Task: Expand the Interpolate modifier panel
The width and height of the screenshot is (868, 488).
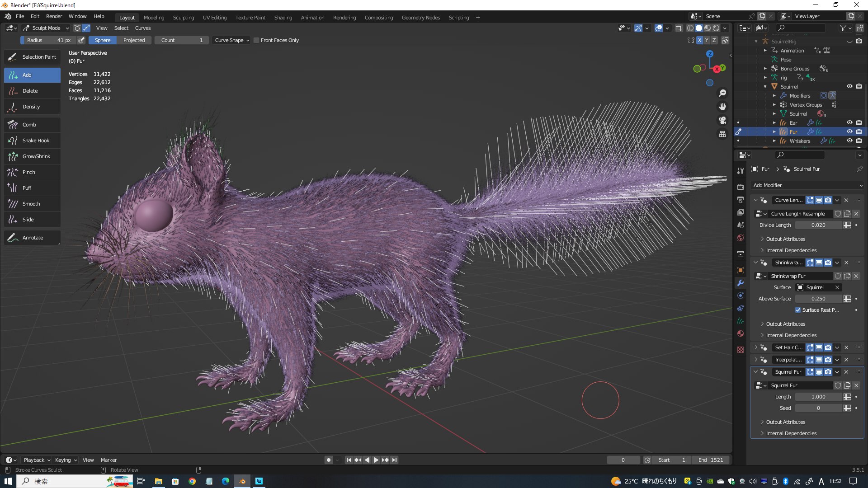Action: 755,360
